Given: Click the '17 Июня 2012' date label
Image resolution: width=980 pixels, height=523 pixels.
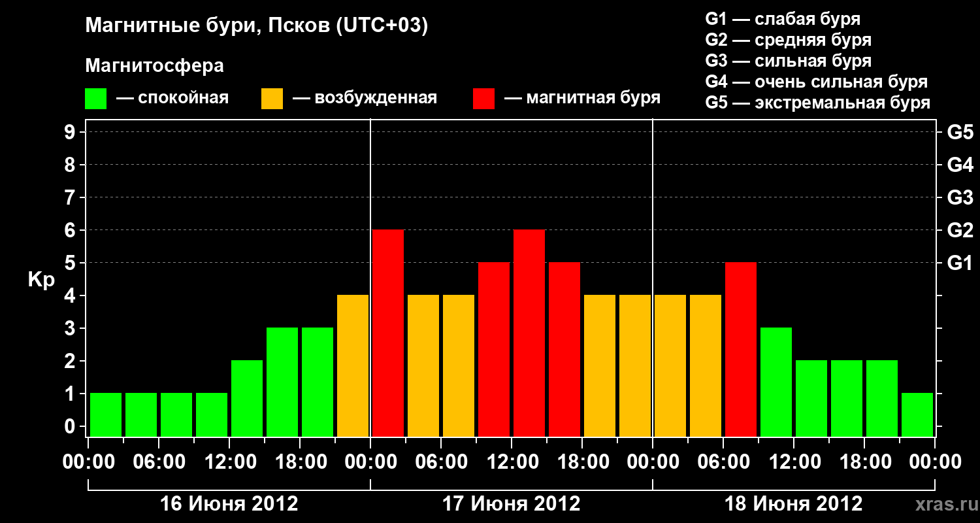Looking at the screenshot, I should click(x=512, y=503).
